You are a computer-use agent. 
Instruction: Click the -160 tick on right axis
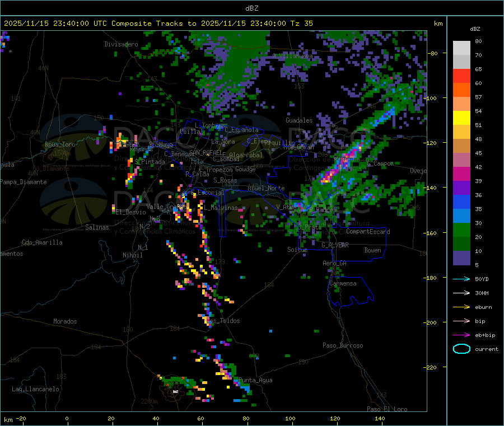pyautogui.click(x=431, y=233)
